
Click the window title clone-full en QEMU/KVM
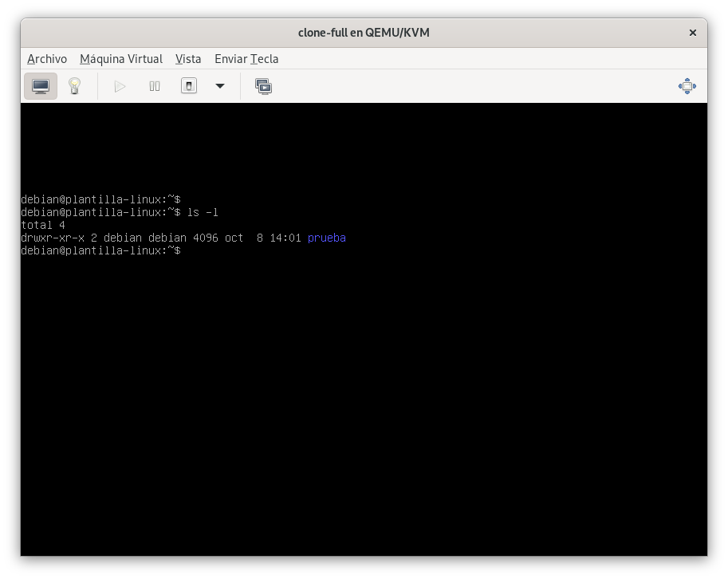pyautogui.click(x=364, y=33)
